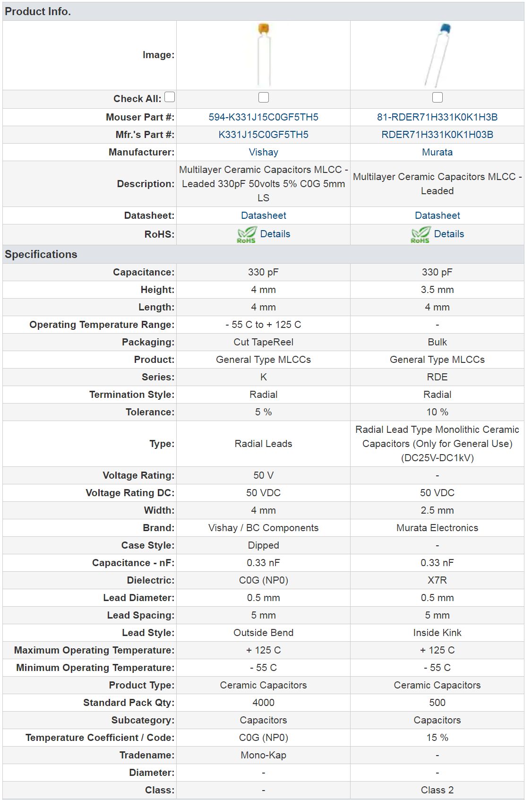Image resolution: width=532 pixels, height=800 pixels.
Task: Open the Murata manufacturer link
Action: click(x=438, y=152)
